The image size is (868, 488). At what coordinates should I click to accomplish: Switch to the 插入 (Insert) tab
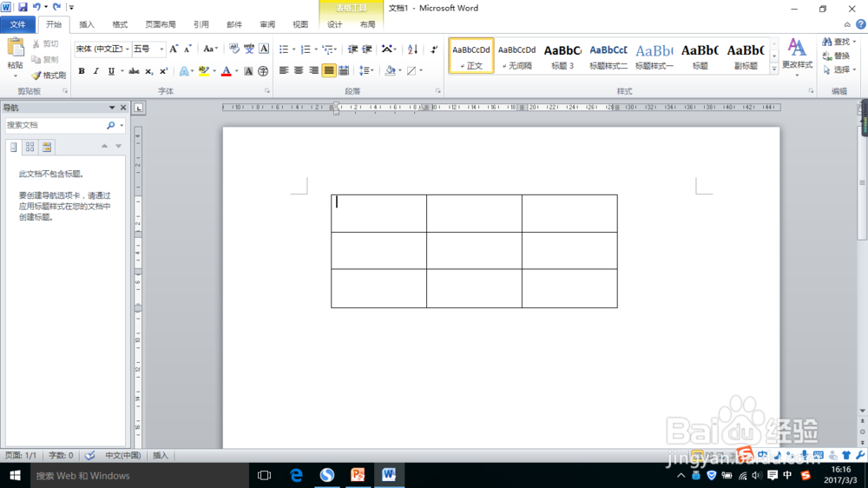pyautogui.click(x=86, y=24)
